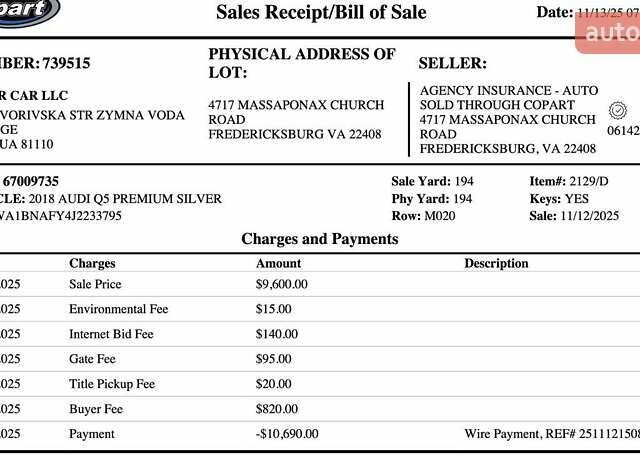The image size is (640, 456).
Task: Click the Title Pickup Fee amount $20.00
Action: pyautogui.click(x=274, y=384)
